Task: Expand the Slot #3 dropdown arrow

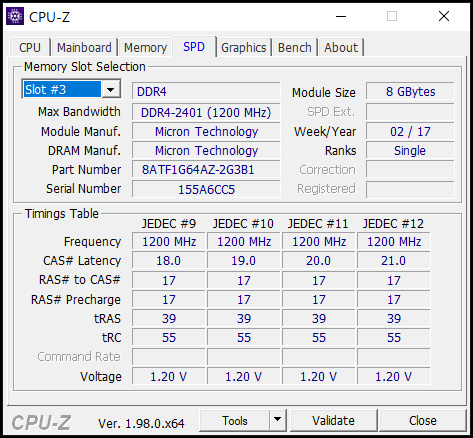Action: [111, 89]
